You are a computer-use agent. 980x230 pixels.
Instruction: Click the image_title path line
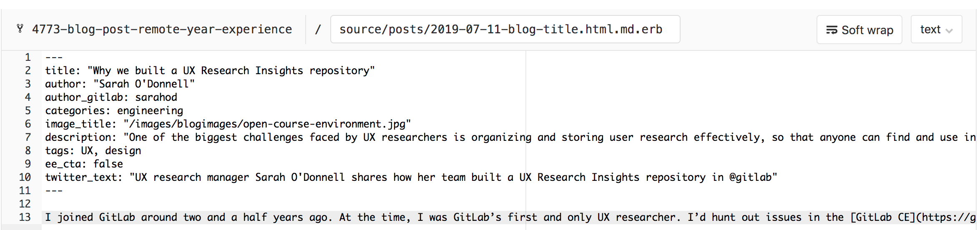pos(228,124)
